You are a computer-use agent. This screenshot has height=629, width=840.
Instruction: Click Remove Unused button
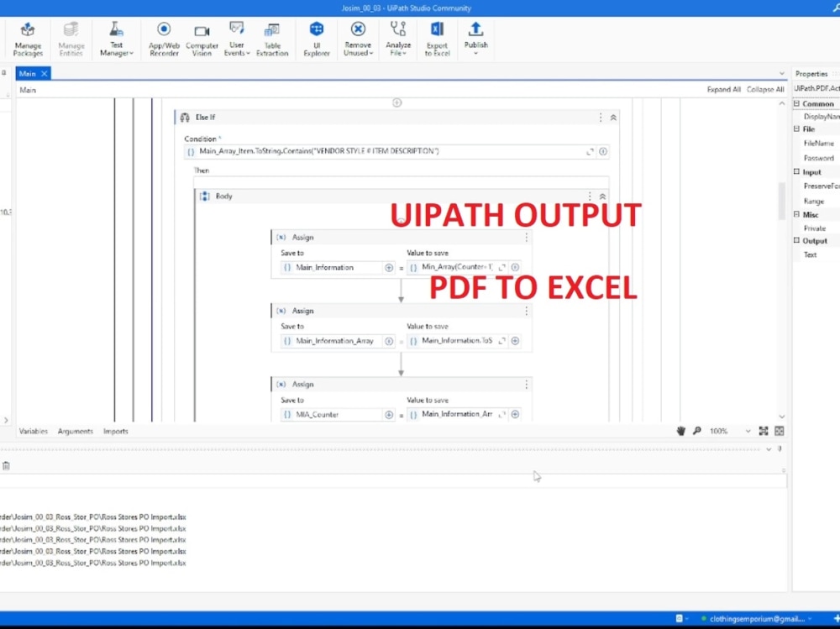point(358,39)
